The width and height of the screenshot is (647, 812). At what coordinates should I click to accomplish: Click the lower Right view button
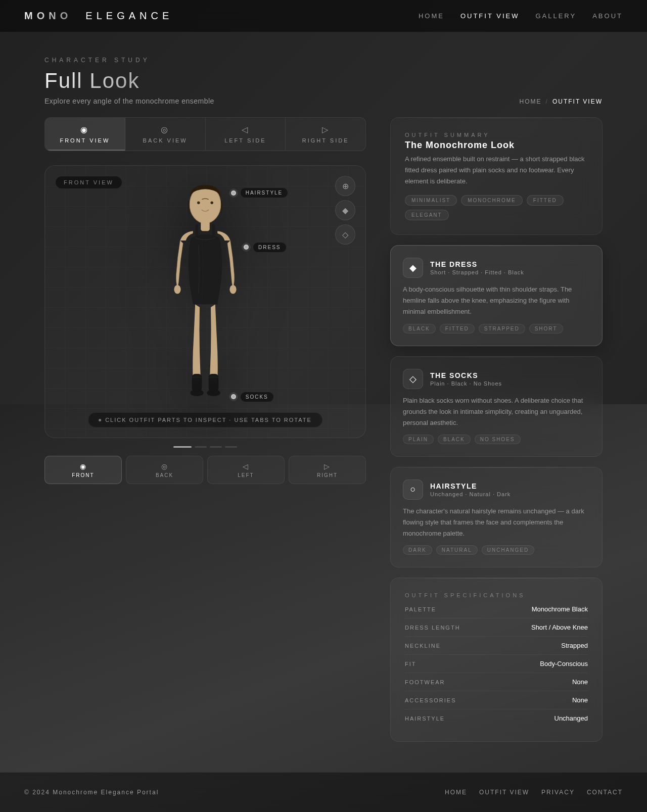[x=327, y=470]
